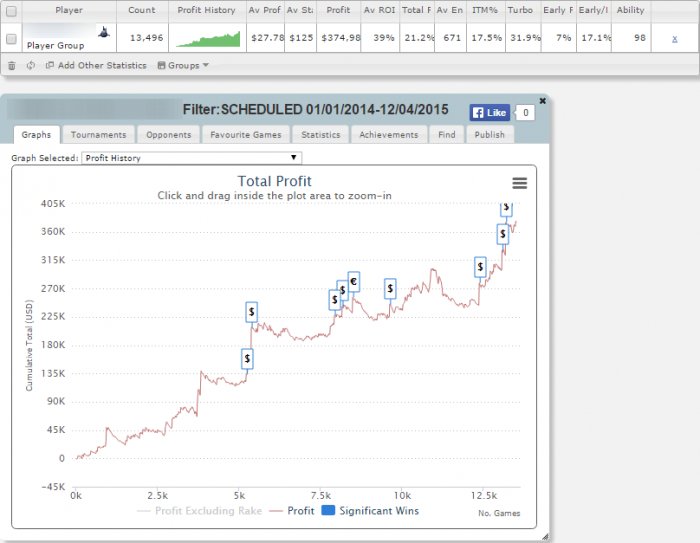
Task: Expand the Groups dropdown arrow
Action: point(205,65)
